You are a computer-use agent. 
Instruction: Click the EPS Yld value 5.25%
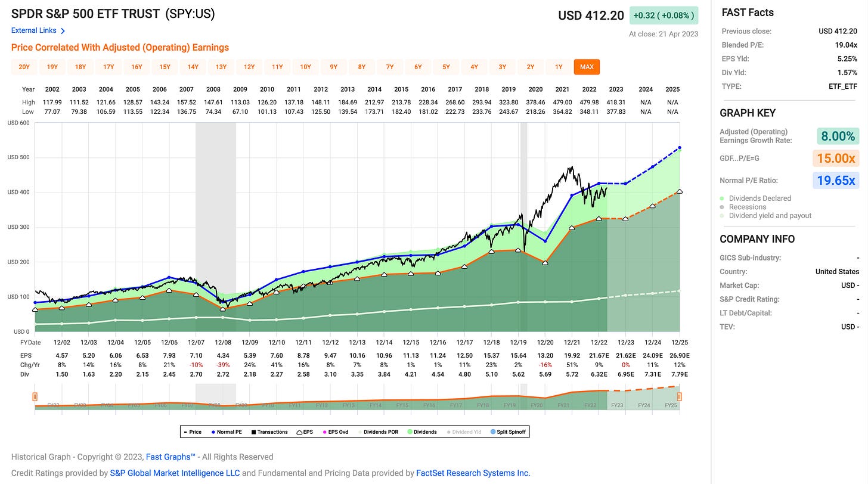coord(847,58)
